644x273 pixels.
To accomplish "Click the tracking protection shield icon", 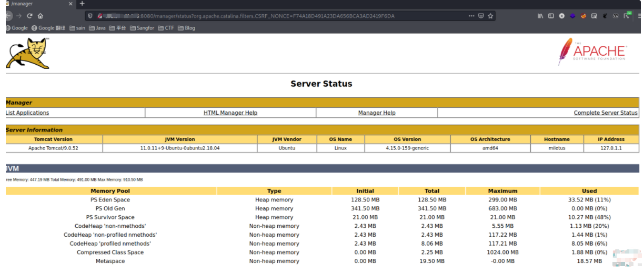I will pos(90,16).
